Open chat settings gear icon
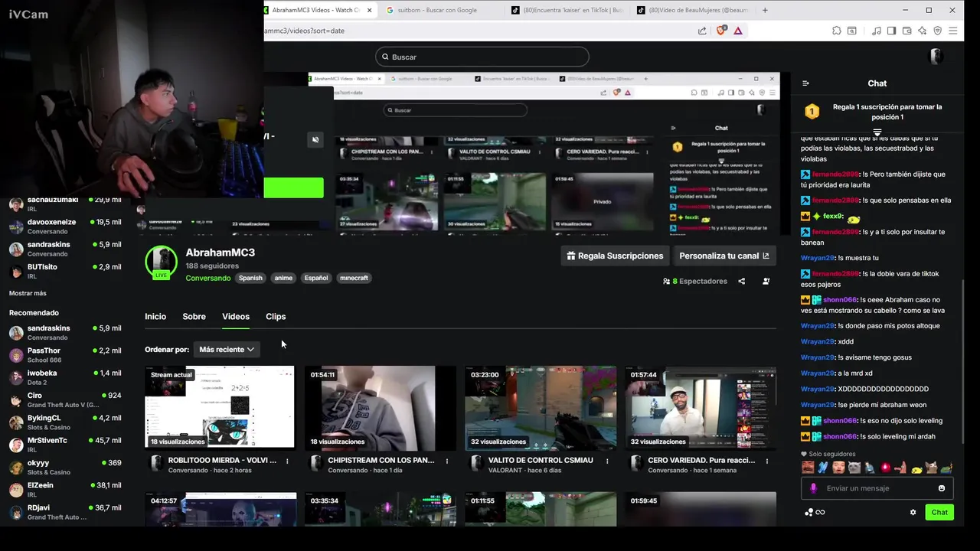The height and width of the screenshot is (551, 980). [x=913, y=513]
